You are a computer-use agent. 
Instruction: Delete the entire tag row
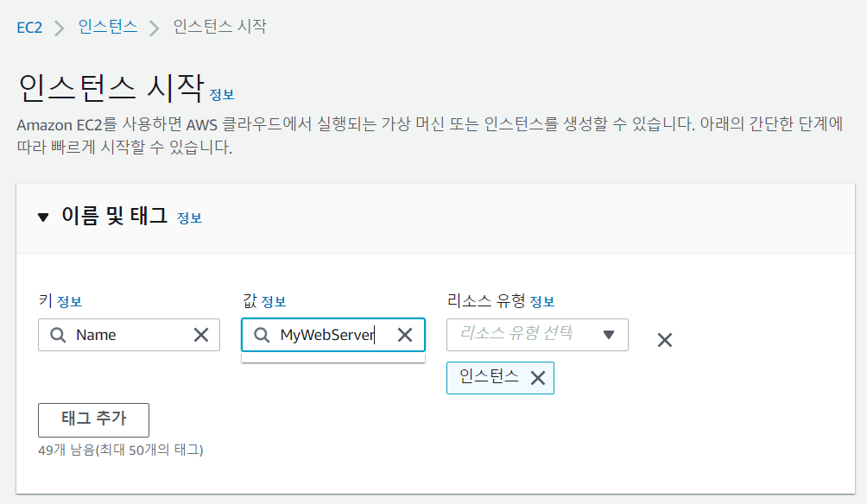665,340
